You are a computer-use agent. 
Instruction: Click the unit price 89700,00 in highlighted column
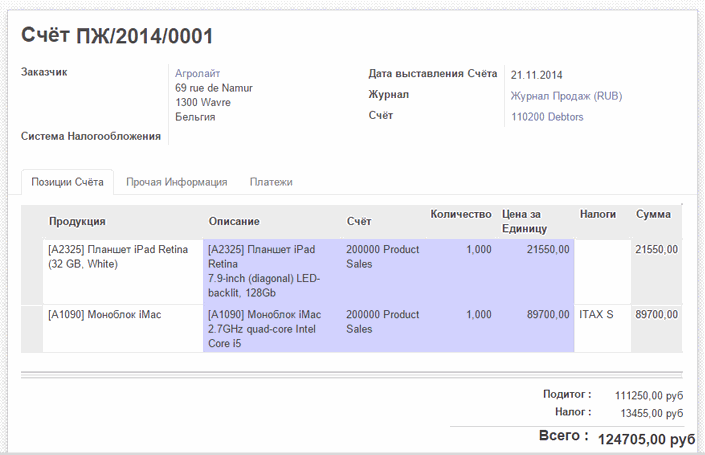click(548, 315)
